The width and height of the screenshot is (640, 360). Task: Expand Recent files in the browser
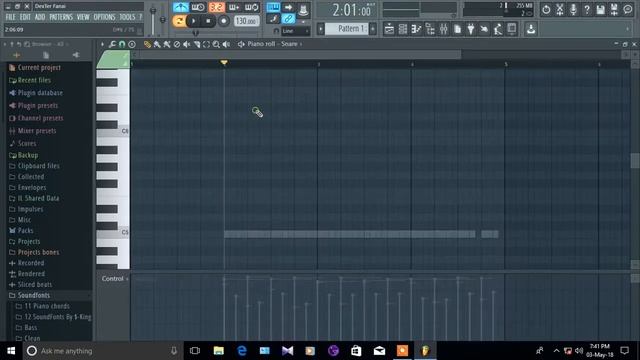(34, 80)
